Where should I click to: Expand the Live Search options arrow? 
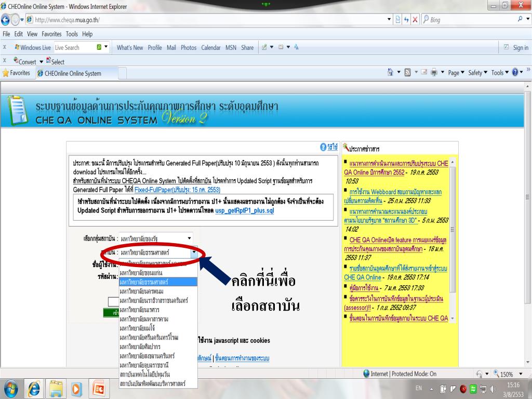point(106,47)
